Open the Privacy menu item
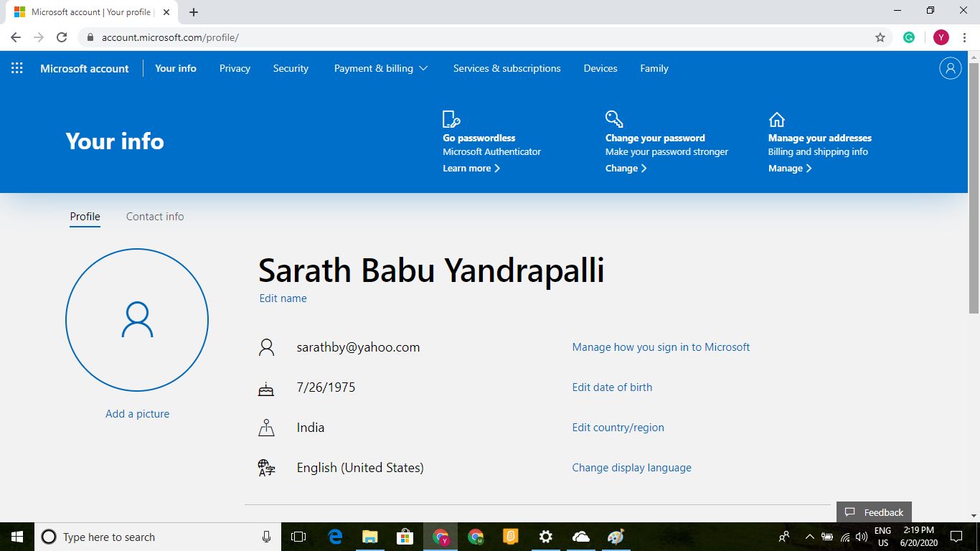This screenshot has width=980, height=551. (235, 68)
